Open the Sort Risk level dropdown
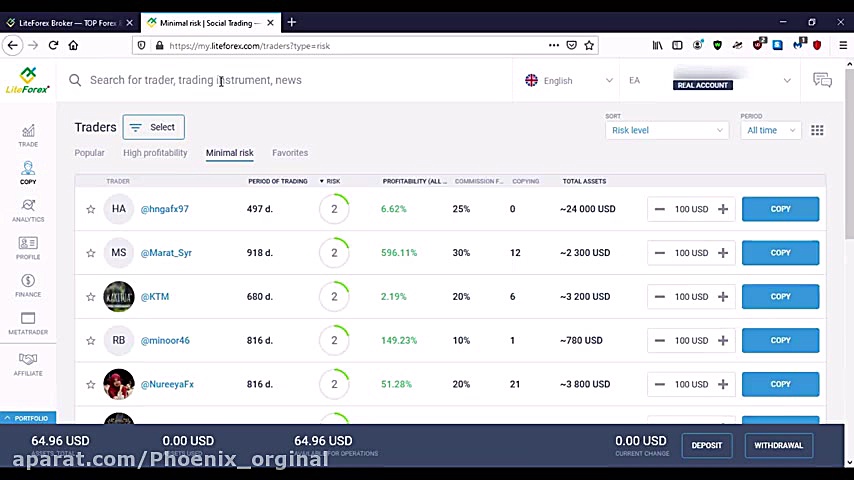This screenshot has height=480, width=854. 667,130
